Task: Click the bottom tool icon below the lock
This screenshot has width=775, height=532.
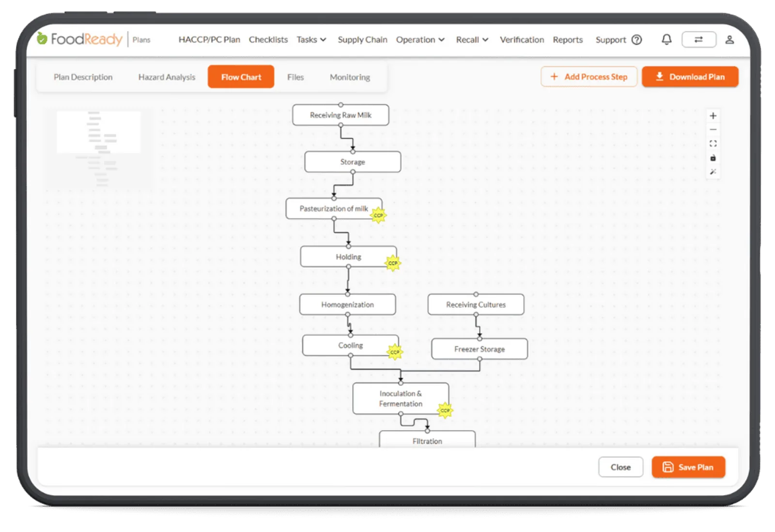Action: 713,172
